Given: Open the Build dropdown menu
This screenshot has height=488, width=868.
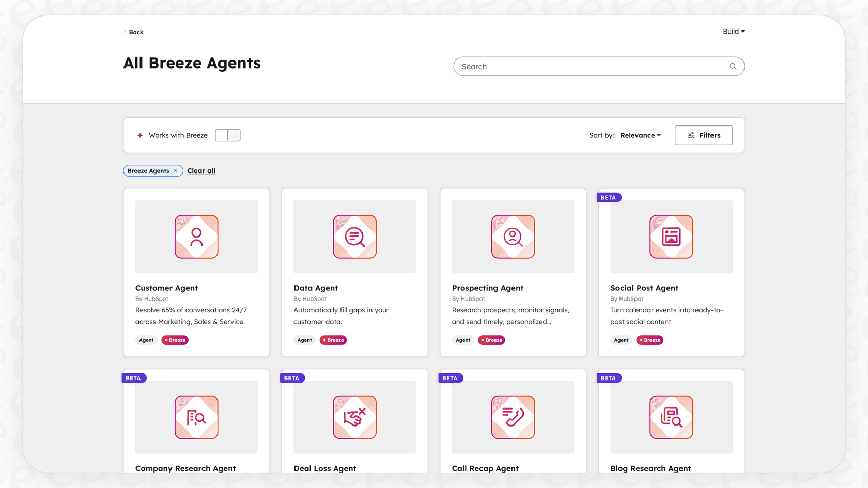Looking at the screenshot, I should [734, 31].
